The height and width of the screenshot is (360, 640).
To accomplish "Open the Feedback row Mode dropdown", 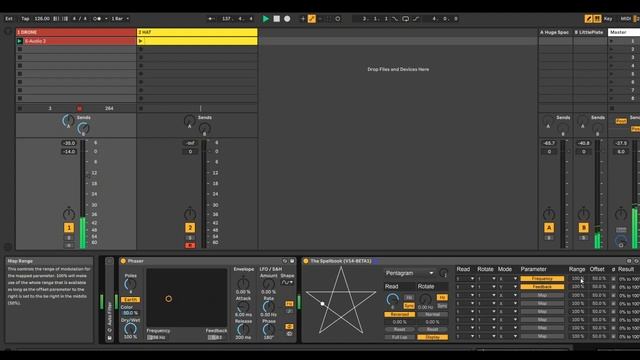I will tap(508, 287).
